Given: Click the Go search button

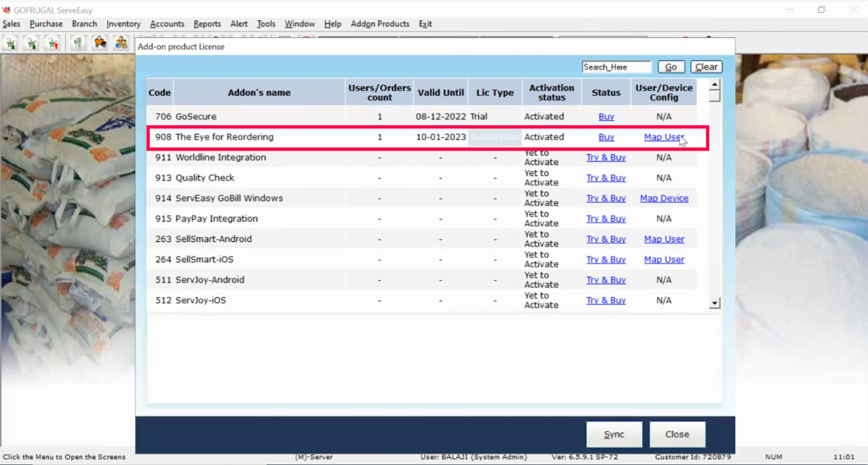Looking at the screenshot, I should click(x=671, y=67).
